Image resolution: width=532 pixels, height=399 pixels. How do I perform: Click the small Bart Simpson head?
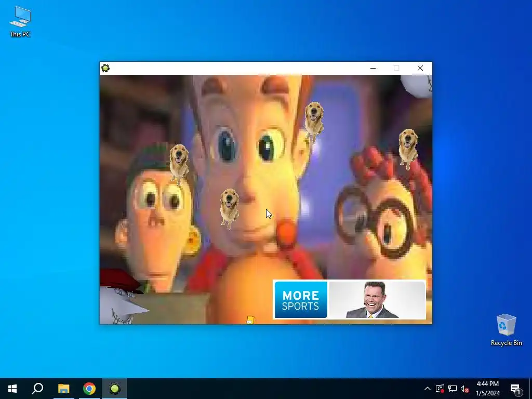250,320
